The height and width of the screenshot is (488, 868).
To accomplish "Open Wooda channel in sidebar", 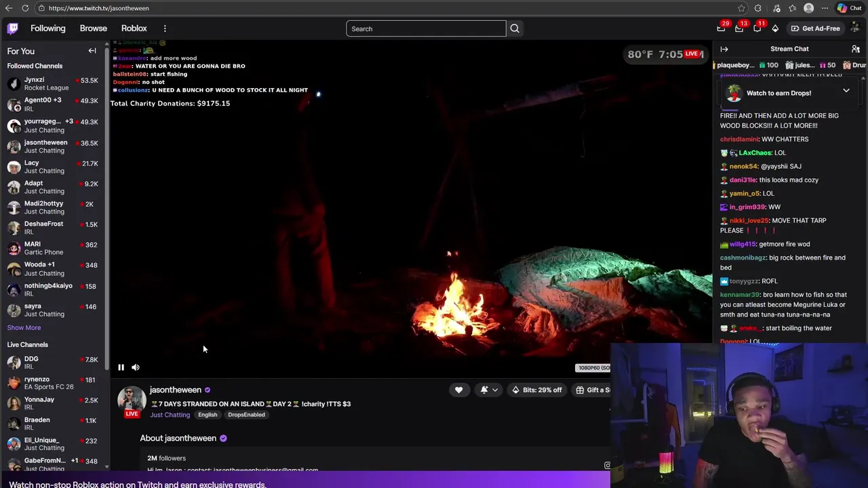I will (x=53, y=268).
